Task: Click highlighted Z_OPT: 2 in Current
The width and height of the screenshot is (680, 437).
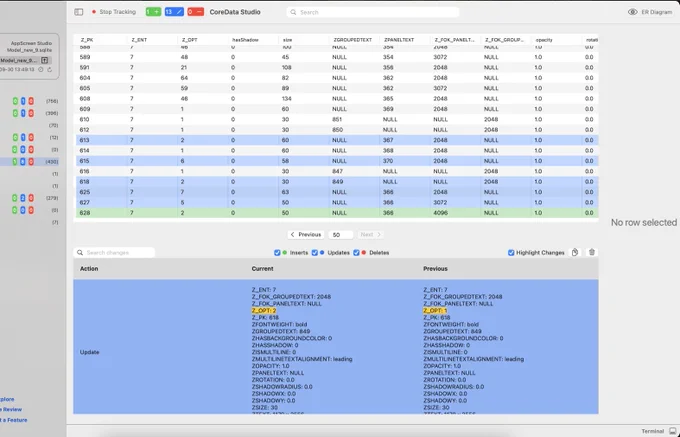Action: 264,311
